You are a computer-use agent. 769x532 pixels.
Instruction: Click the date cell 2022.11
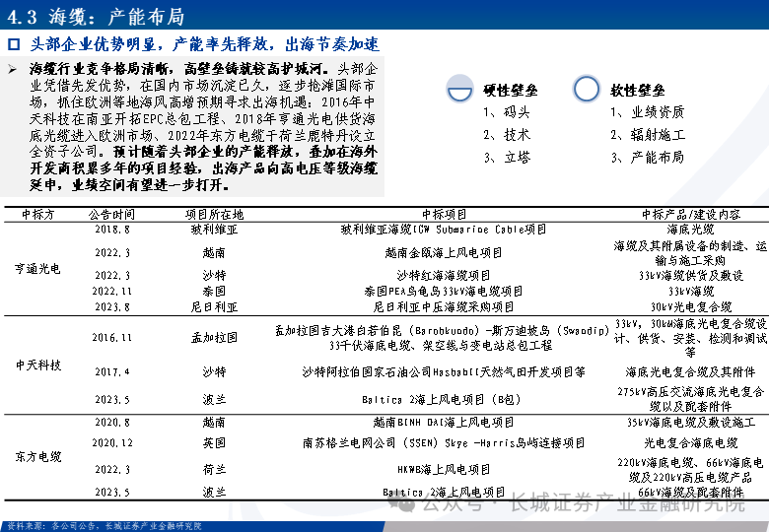pos(112,291)
